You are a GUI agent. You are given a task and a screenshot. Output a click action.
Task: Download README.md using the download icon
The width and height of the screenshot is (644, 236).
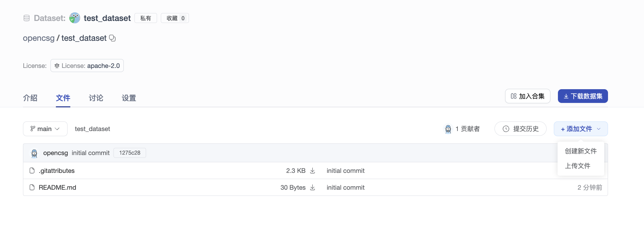pyautogui.click(x=312, y=187)
